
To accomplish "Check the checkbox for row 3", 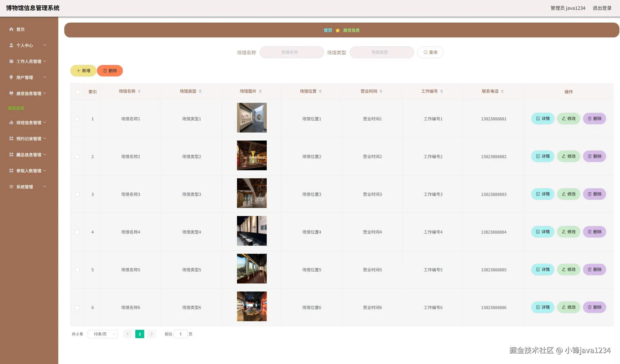I will click(x=77, y=194).
